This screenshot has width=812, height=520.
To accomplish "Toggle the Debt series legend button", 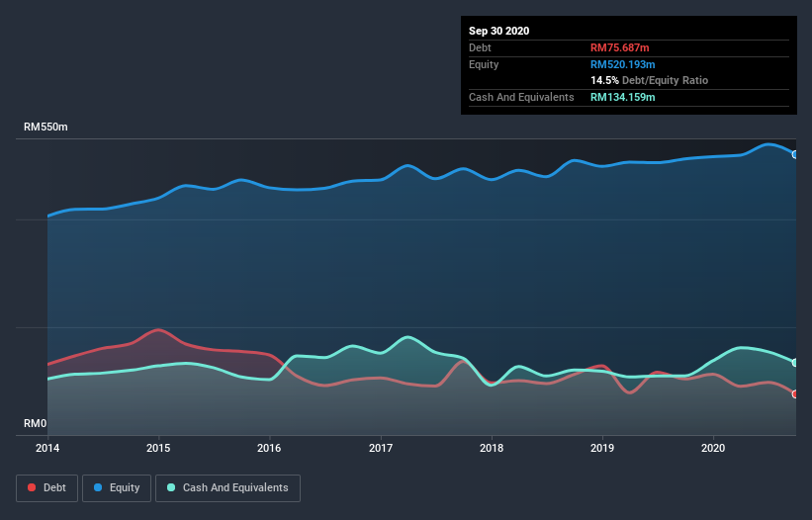I will pos(46,488).
